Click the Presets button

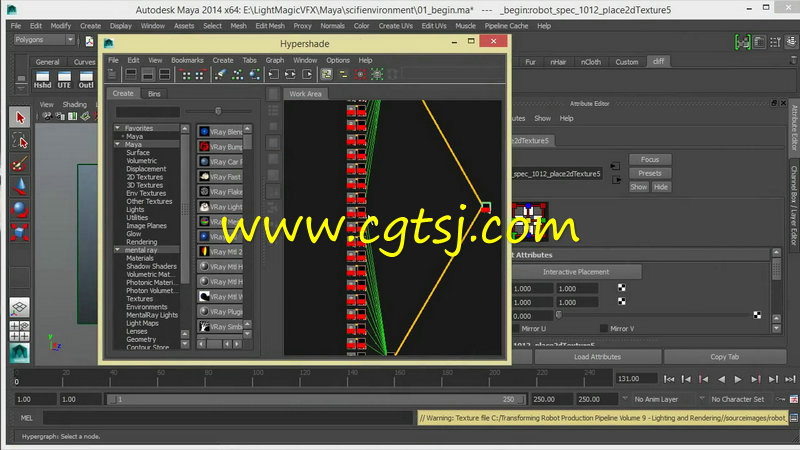tap(649, 173)
